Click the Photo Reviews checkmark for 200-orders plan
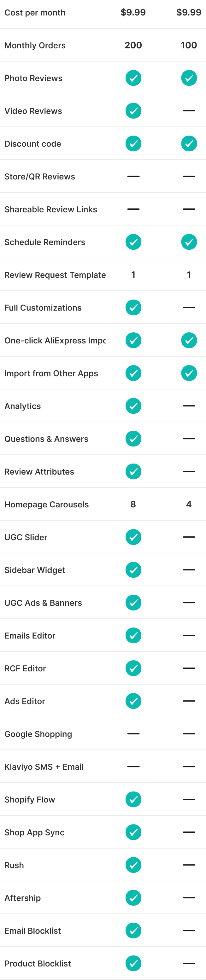Image resolution: width=206 pixels, height=980 pixels. coord(133,78)
